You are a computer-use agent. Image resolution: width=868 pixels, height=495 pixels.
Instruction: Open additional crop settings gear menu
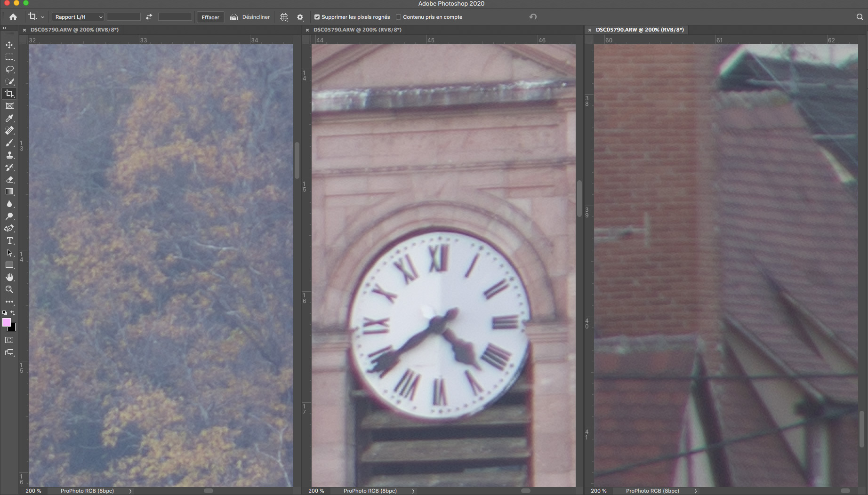coord(300,17)
